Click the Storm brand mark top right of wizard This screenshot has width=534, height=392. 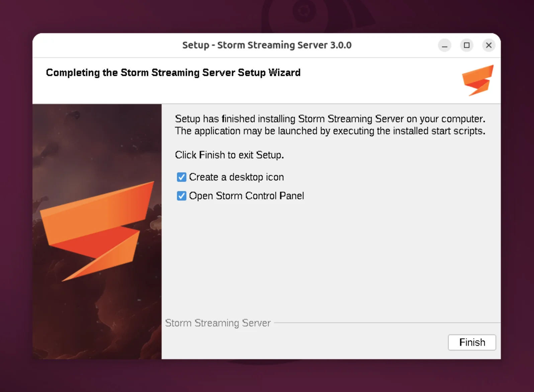click(477, 80)
